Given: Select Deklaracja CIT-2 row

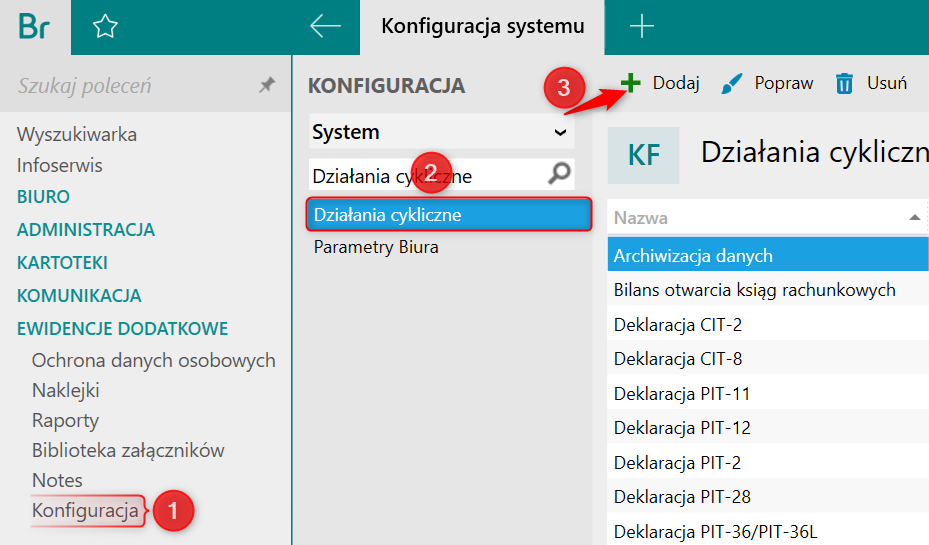Looking at the screenshot, I should coord(768,324).
